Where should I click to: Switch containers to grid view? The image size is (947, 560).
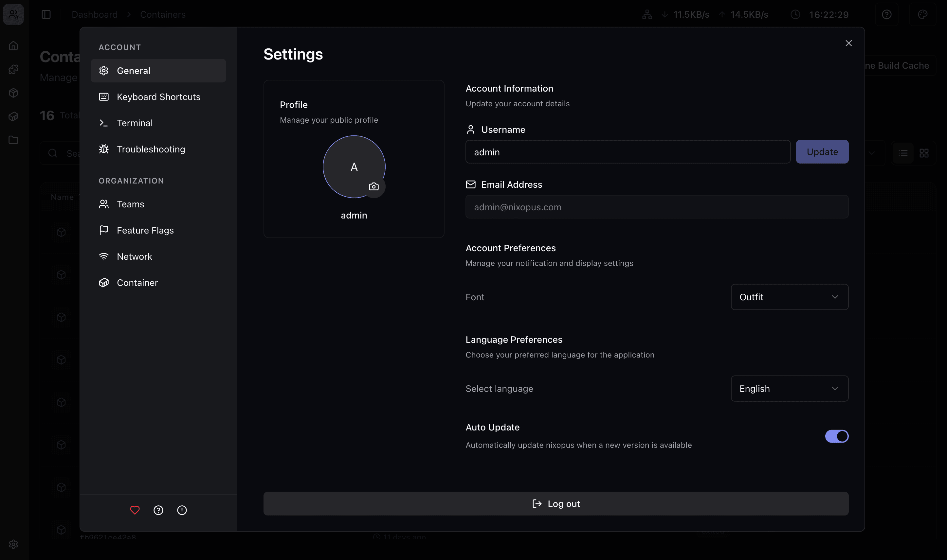925,153
